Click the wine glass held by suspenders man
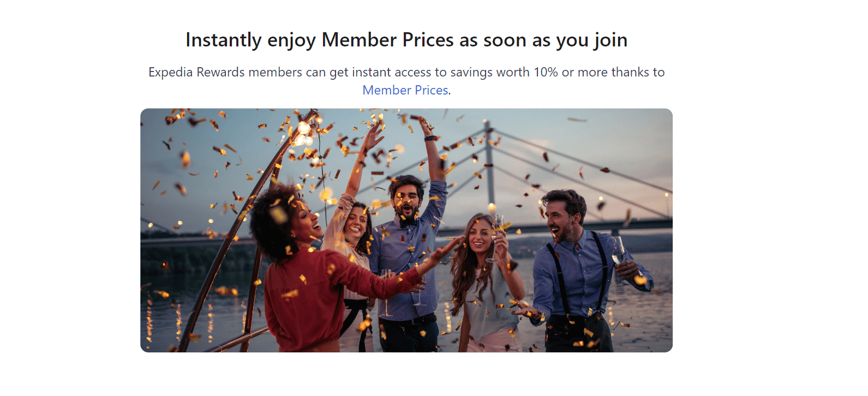This screenshot has width=868, height=396. [619, 257]
